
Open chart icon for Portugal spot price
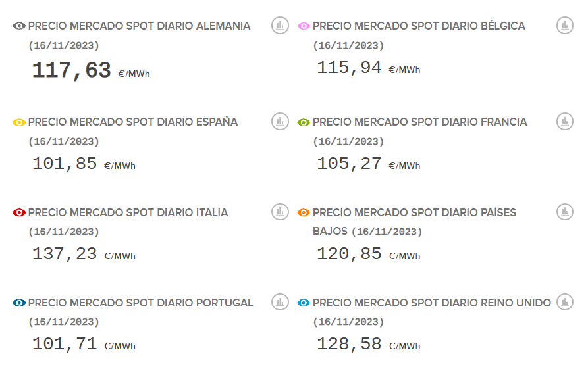coord(280,302)
